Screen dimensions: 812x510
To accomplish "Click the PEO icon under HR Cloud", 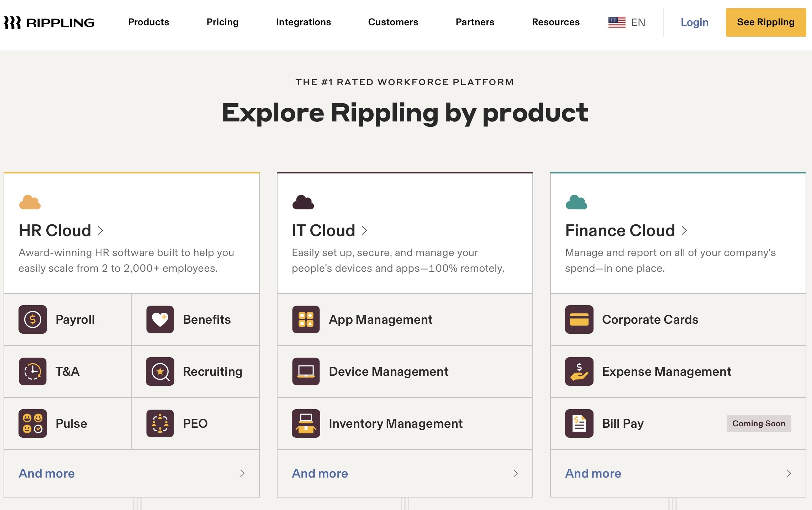I will coord(160,423).
